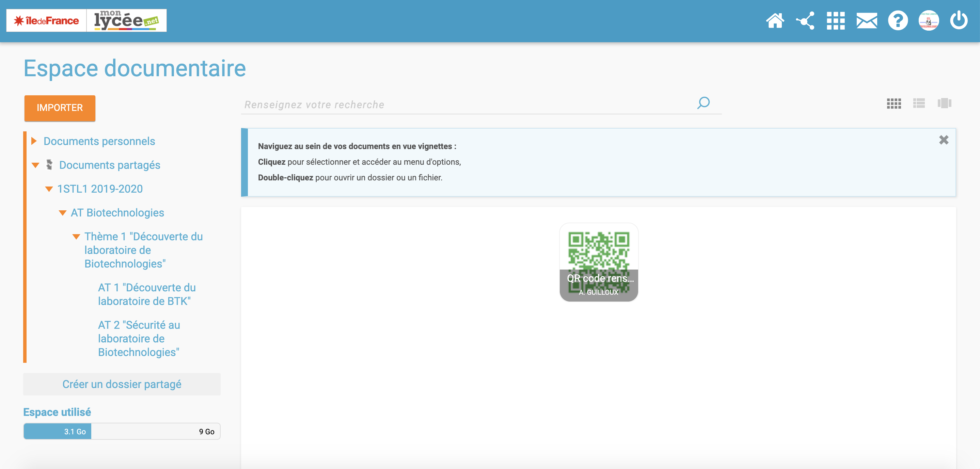
Task: Select the QR code rens... thumbnail
Action: coord(598,262)
